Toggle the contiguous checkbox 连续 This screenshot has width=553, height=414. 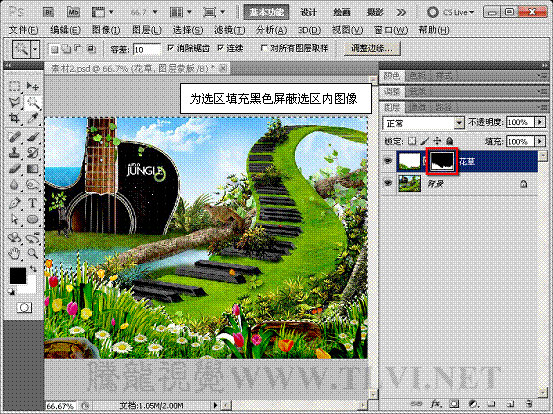(220, 48)
